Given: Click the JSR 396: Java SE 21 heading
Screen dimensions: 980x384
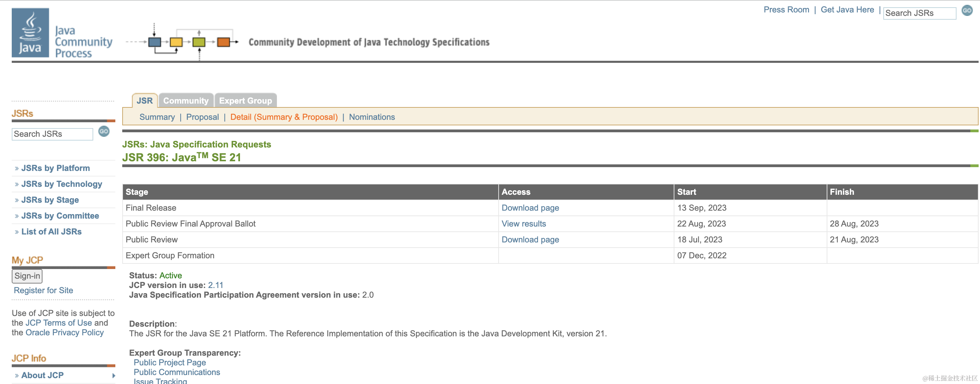Looking at the screenshot, I should (x=182, y=157).
